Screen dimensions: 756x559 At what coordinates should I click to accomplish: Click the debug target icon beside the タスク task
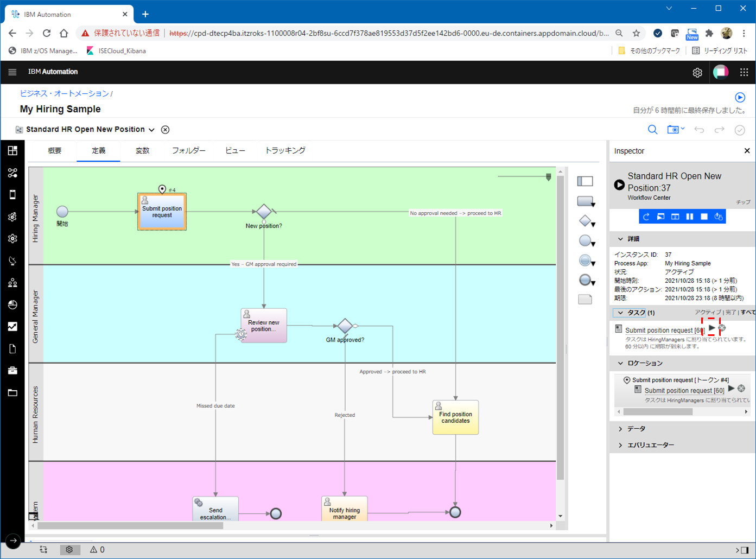tap(722, 328)
